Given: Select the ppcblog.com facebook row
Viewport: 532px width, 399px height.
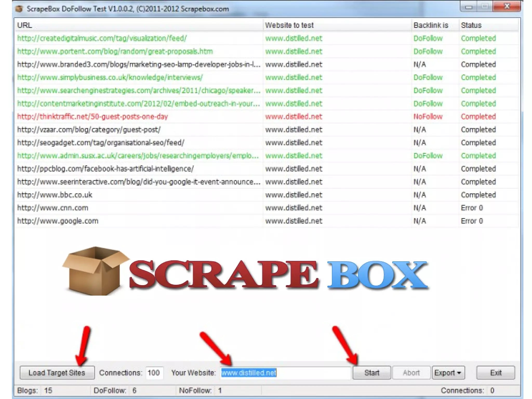Looking at the screenshot, I should pyautogui.click(x=105, y=169).
